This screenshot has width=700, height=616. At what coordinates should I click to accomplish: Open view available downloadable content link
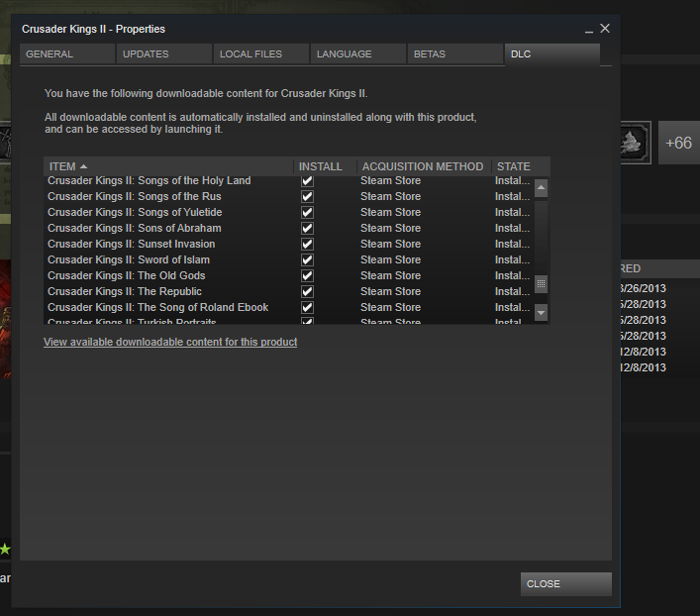pos(170,342)
